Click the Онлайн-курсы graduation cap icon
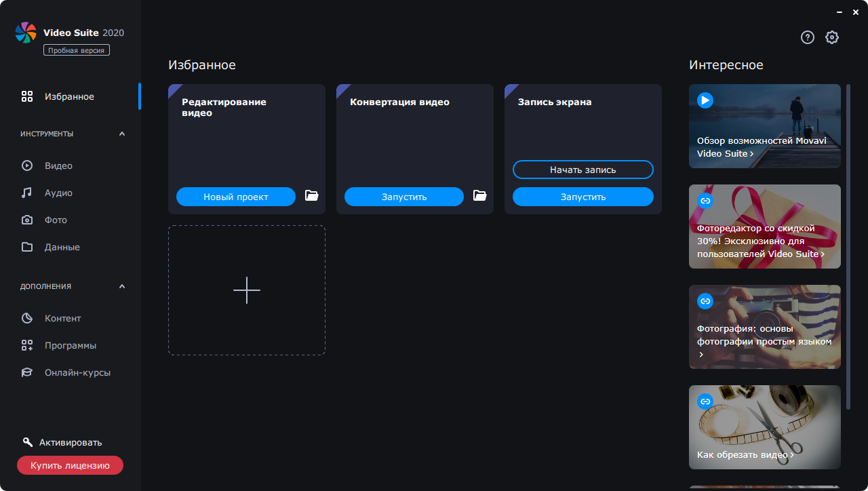Viewport: 868px width, 491px height. (x=27, y=372)
